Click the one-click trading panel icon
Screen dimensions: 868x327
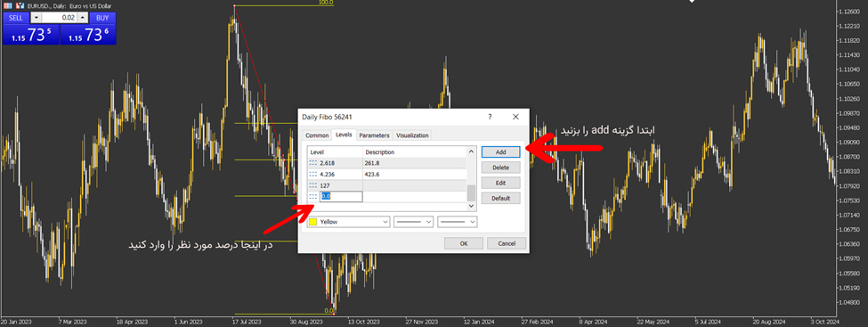pyautogui.click(x=8, y=4)
